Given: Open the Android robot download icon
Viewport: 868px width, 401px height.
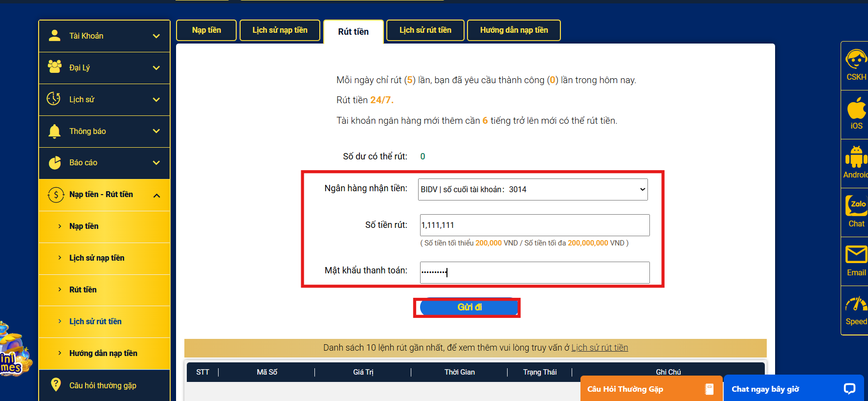Looking at the screenshot, I should click(856, 157).
